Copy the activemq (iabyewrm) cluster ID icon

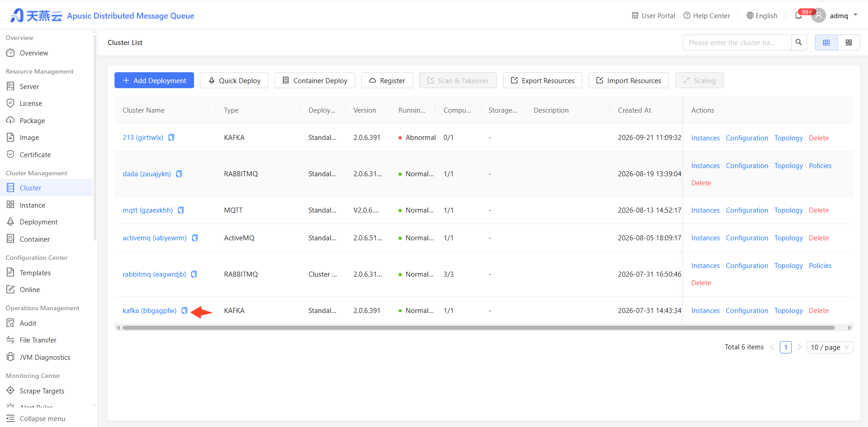click(195, 238)
